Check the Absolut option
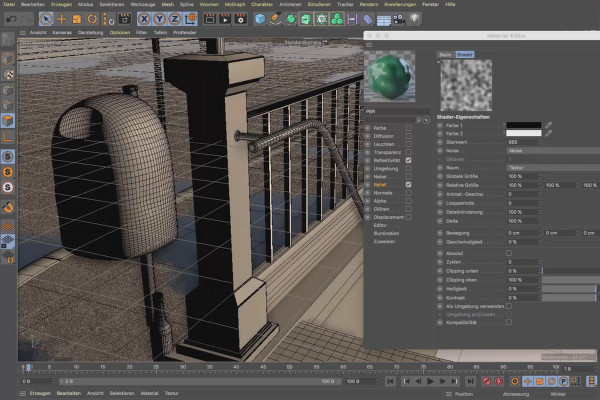This screenshot has height=400, width=600. 509,253
